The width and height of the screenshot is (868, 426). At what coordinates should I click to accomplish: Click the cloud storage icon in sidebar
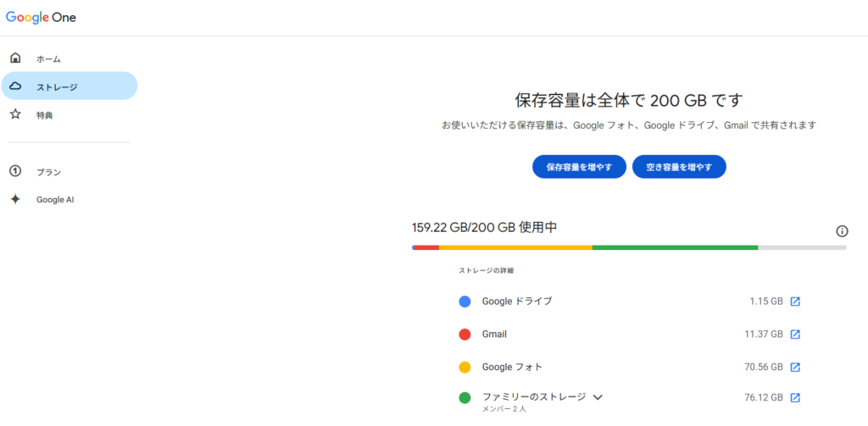pyautogui.click(x=15, y=86)
